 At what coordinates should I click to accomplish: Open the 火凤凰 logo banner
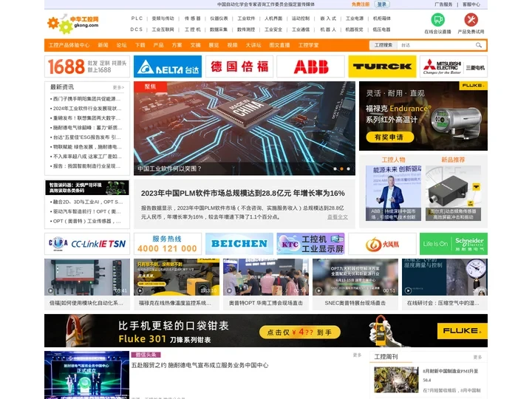coord(382,244)
